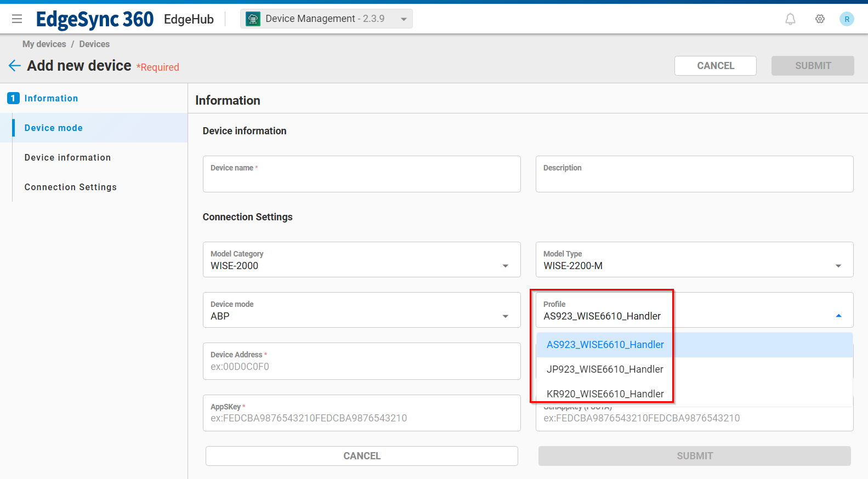
Task: Select Device information in sidebar
Action: coord(67,157)
